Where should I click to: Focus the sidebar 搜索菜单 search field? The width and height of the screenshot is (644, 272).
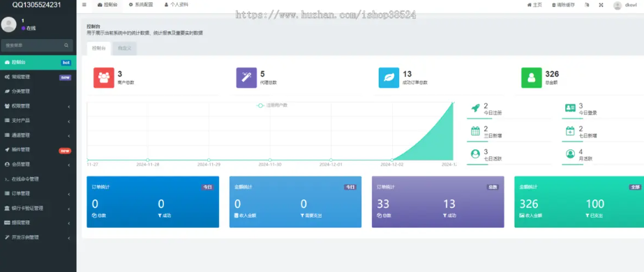click(x=37, y=45)
